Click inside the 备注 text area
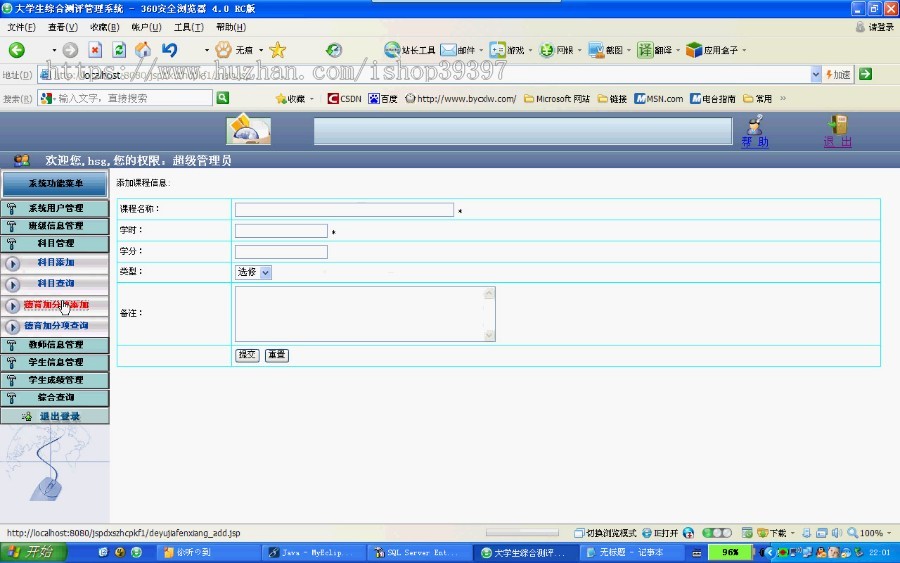900x563 pixels. pos(365,314)
